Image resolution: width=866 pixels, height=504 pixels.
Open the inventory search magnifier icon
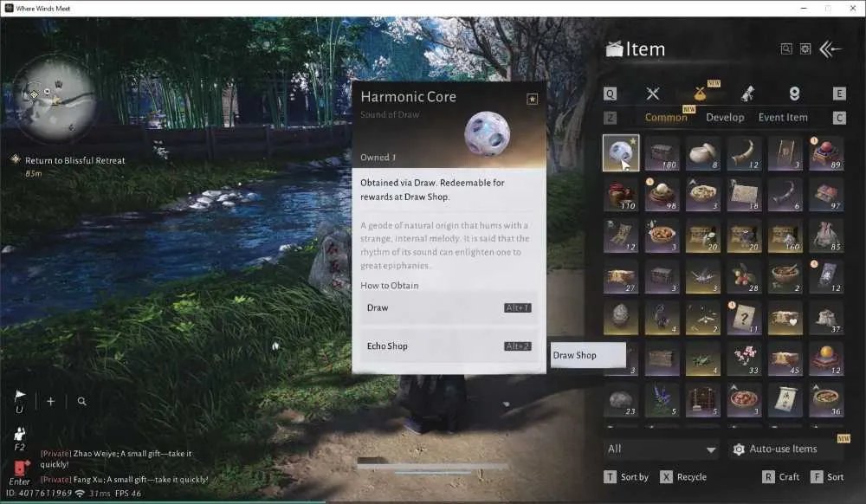(x=786, y=49)
